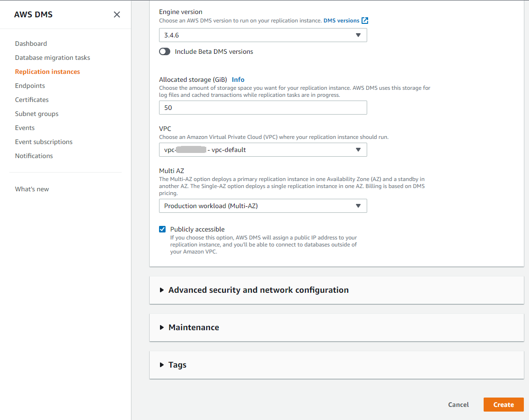Uncheck the Publicly accessible checkbox
The image size is (529, 420).
click(x=162, y=229)
